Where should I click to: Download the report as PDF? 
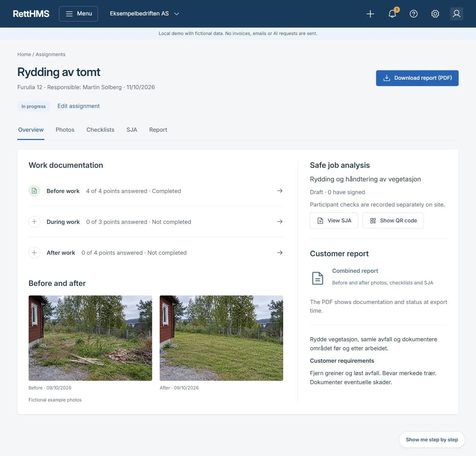[x=417, y=78]
